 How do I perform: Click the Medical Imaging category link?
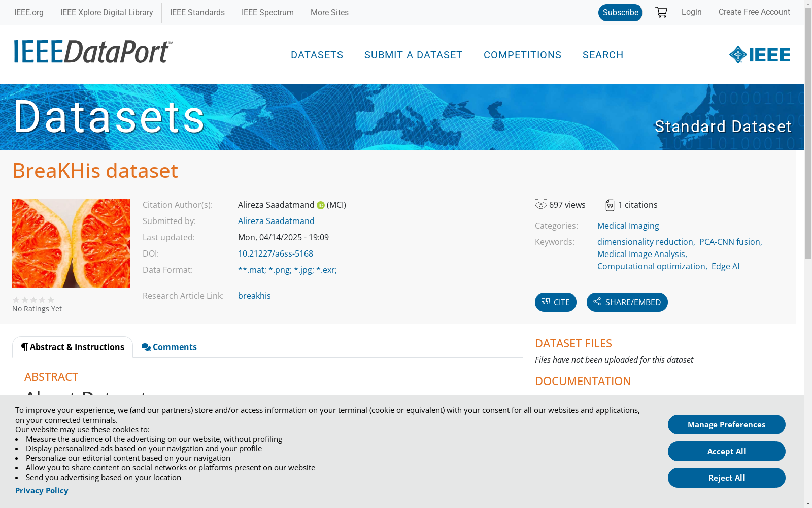628,226
